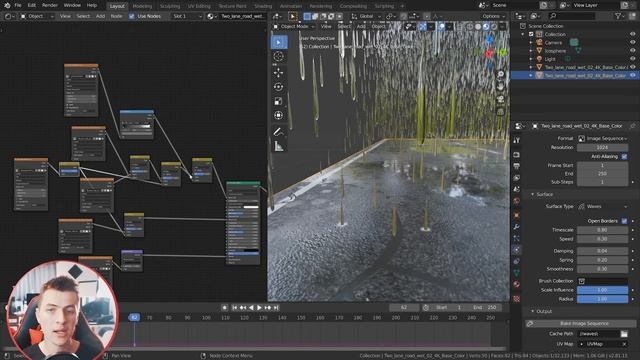The image size is (640, 360).
Task: Adjust the Radius slider
Action: [x=602, y=299]
